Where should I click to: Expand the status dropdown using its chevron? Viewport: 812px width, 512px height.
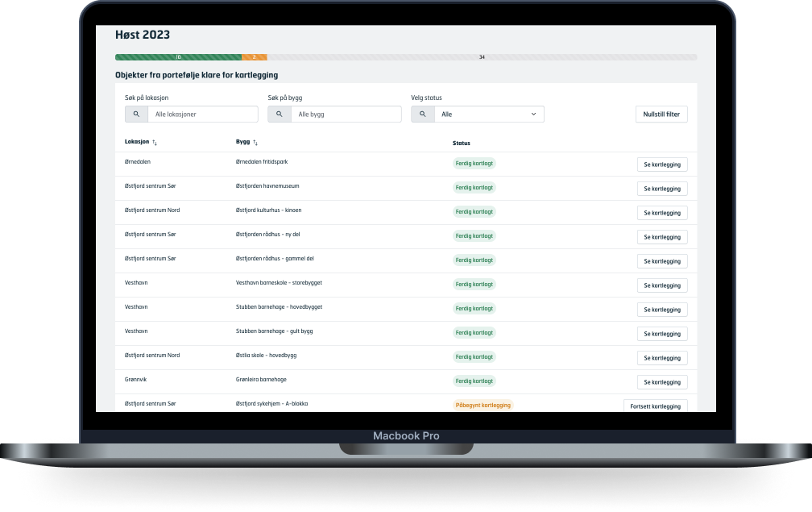[x=533, y=114]
